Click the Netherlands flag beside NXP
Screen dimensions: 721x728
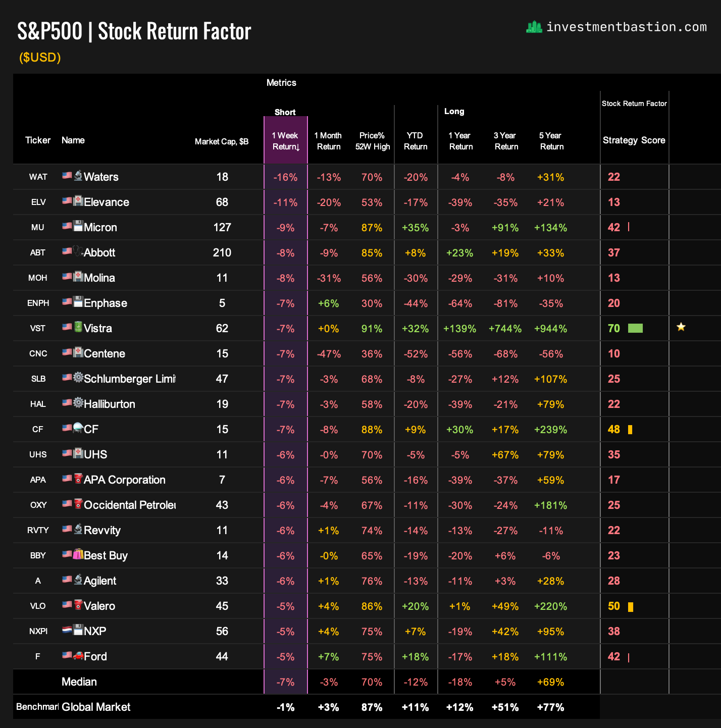tap(67, 630)
